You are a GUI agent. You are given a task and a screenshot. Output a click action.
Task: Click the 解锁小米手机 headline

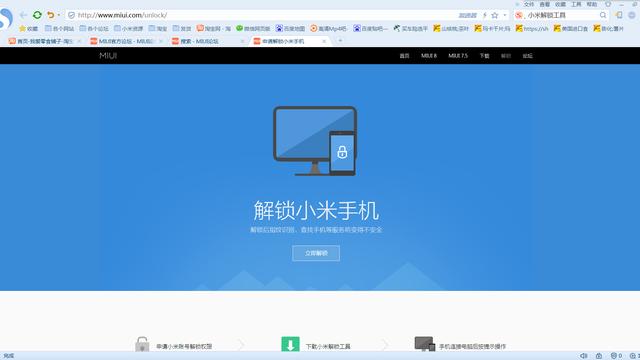(316, 211)
